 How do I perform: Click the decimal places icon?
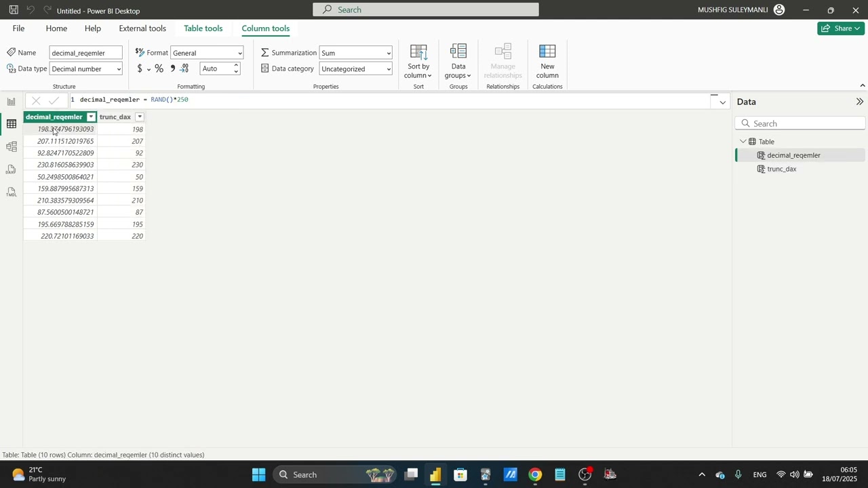184,68
